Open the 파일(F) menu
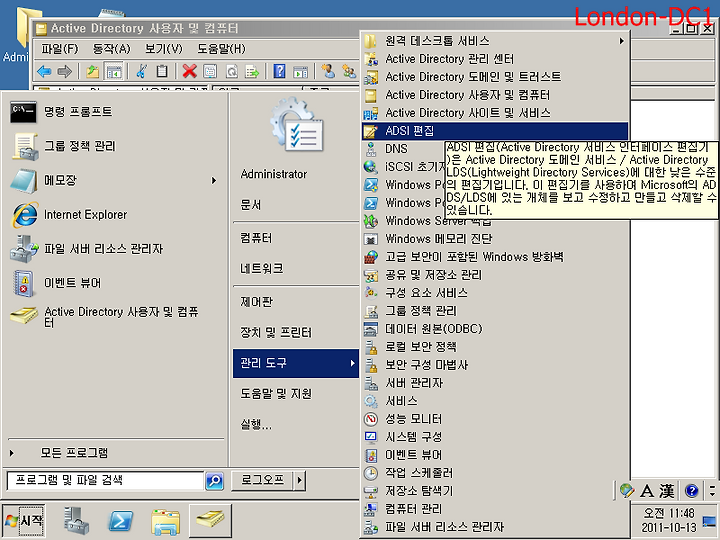The width and height of the screenshot is (720, 540). [59, 49]
